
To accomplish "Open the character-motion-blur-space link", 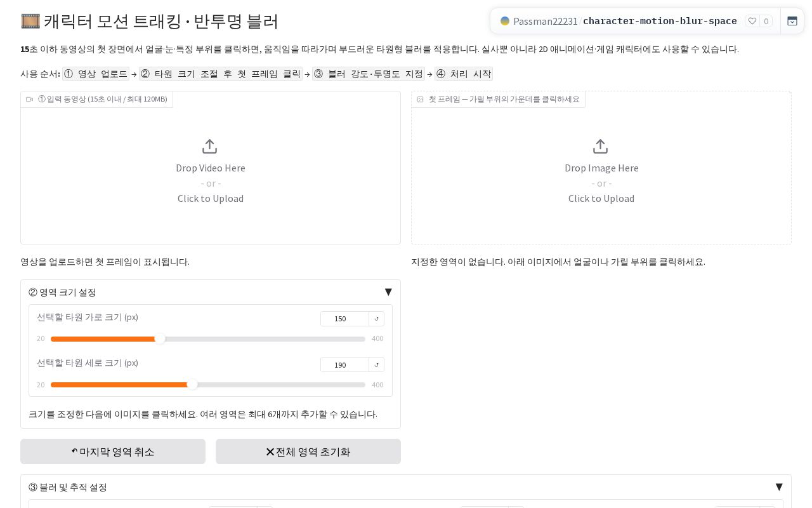I will pyautogui.click(x=660, y=21).
